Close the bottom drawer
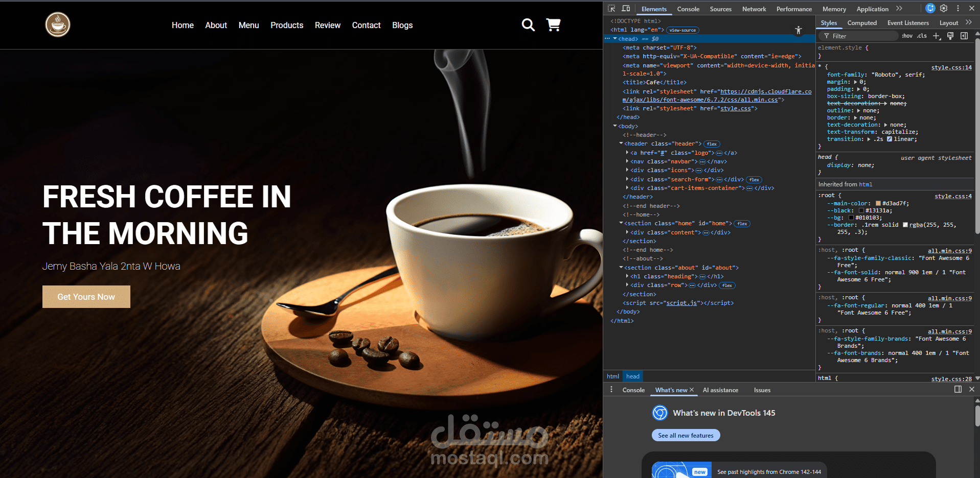980x478 pixels. [x=972, y=389]
